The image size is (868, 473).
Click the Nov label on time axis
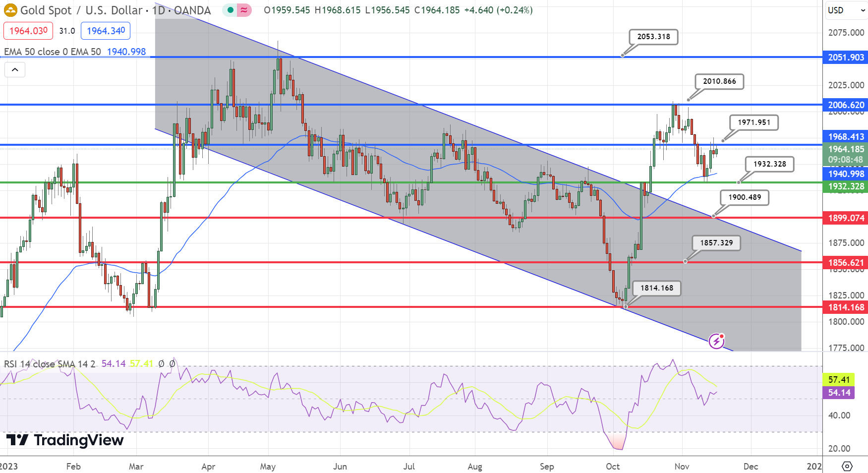tap(682, 467)
